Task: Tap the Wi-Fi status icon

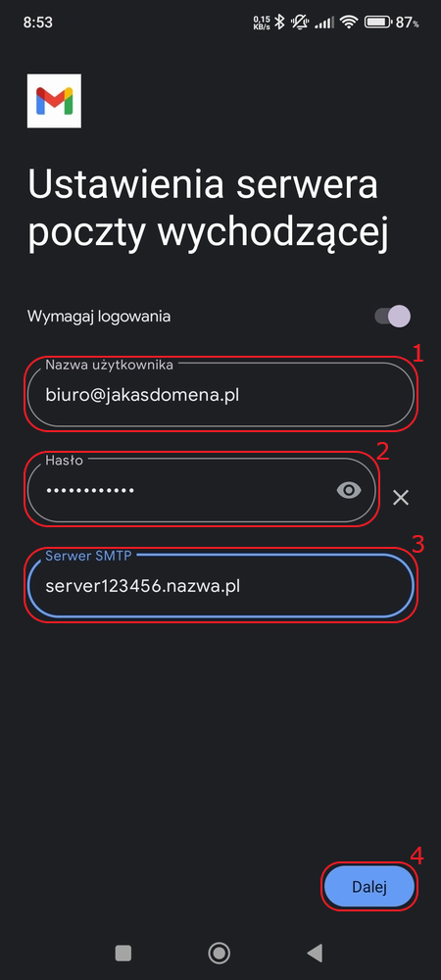Action: click(x=349, y=23)
